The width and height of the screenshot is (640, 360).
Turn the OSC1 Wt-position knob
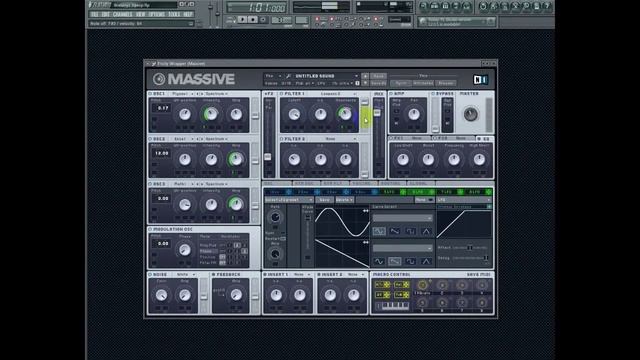point(185,115)
